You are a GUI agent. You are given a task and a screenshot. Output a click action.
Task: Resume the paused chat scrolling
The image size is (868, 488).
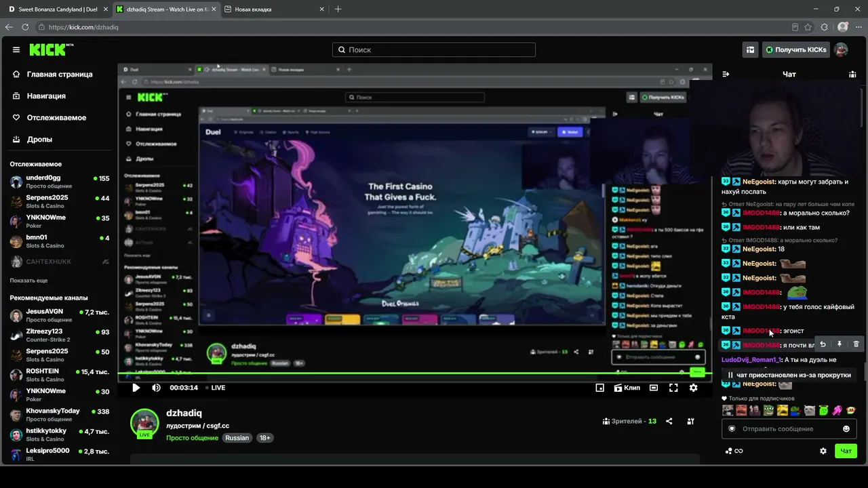789,375
